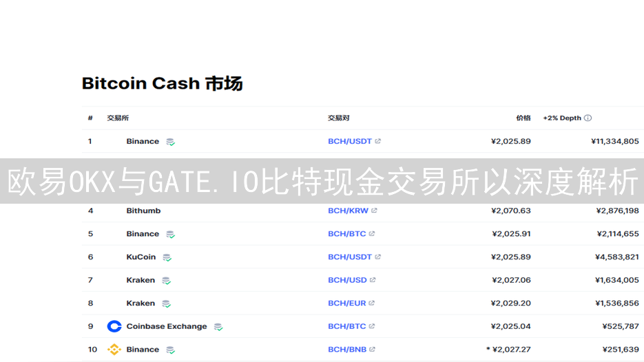Click the Bitcoin Cash 市场 heading
The width and height of the screenshot is (644, 362).
click(x=163, y=83)
